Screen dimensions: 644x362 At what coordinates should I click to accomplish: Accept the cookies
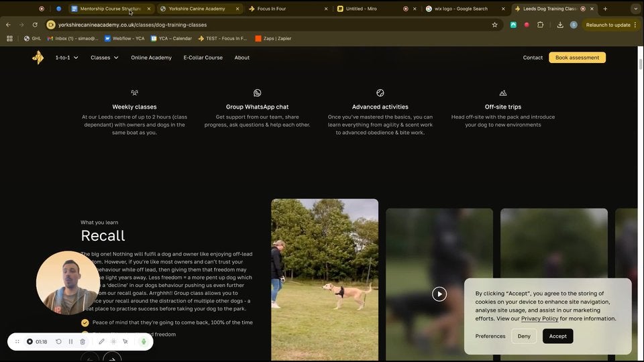(x=557, y=336)
